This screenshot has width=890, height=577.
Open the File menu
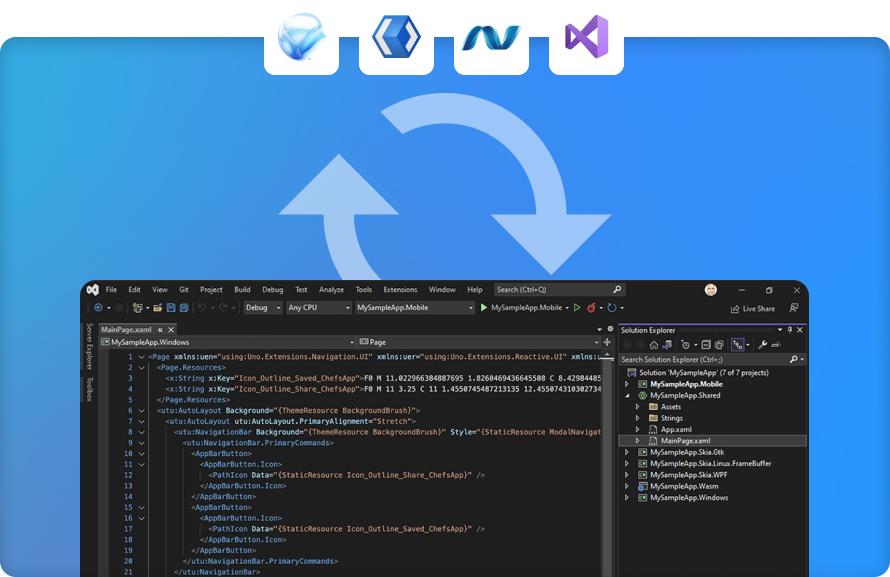pos(111,289)
